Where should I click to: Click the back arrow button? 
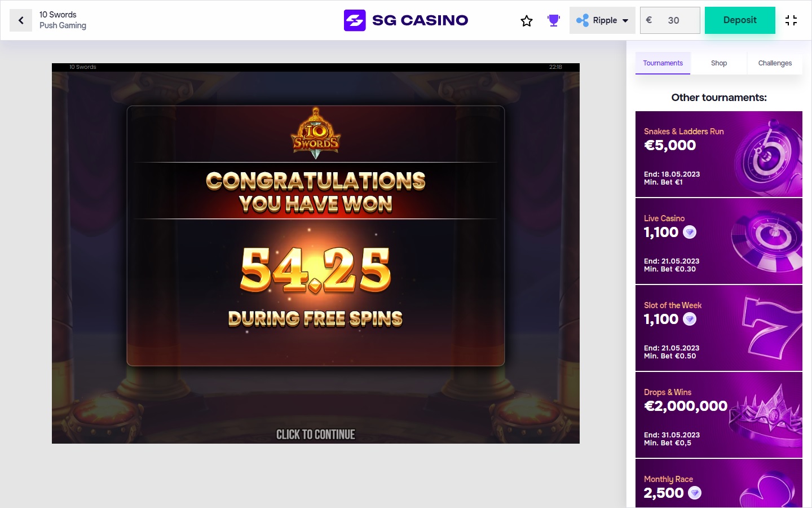(21, 20)
